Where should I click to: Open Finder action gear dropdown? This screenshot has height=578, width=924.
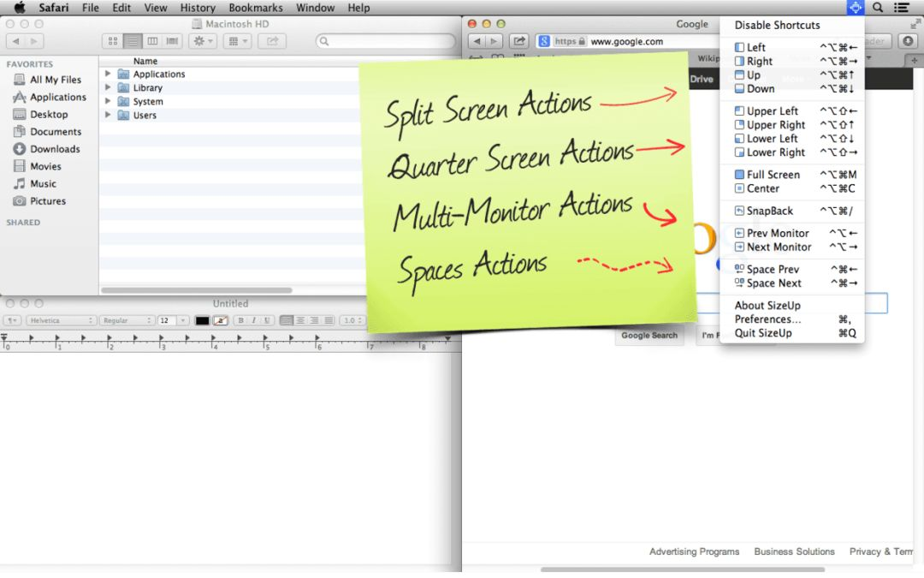coord(203,41)
